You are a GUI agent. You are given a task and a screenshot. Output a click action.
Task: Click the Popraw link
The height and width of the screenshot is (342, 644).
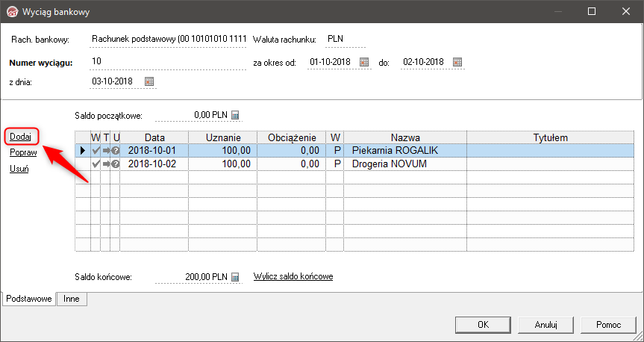pyautogui.click(x=23, y=152)
